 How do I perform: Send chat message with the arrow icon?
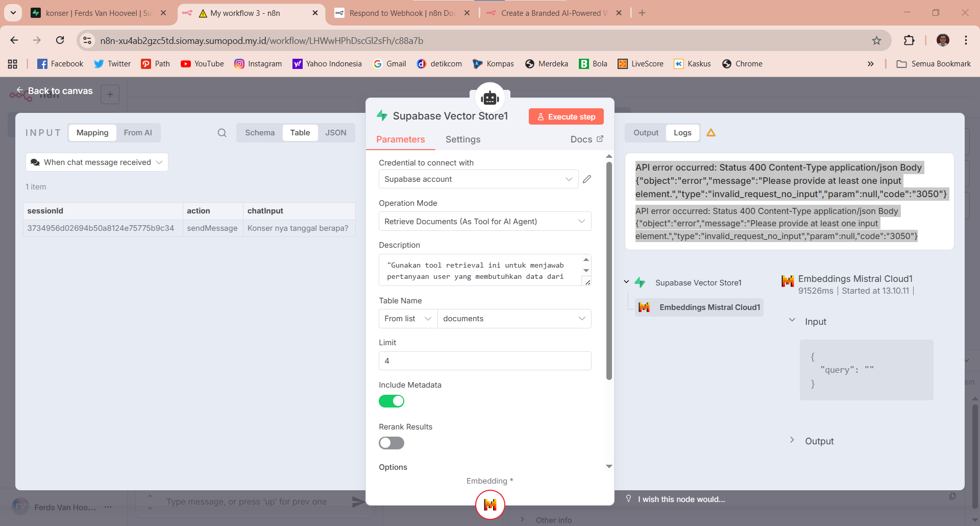point(358,502)
